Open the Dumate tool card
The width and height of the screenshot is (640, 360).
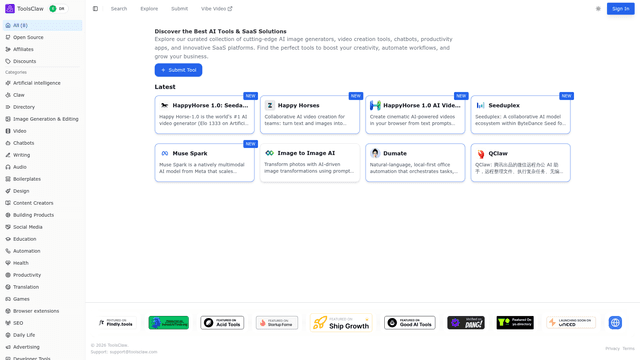point(415,162)
